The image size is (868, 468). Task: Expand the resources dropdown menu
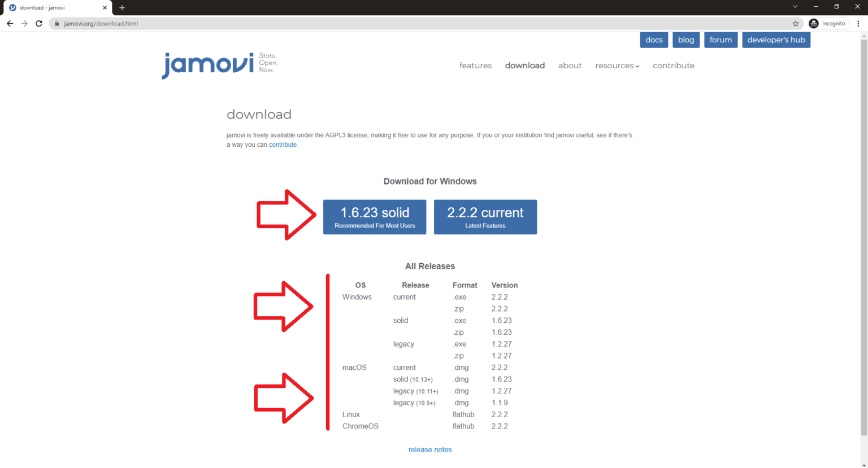617,66
